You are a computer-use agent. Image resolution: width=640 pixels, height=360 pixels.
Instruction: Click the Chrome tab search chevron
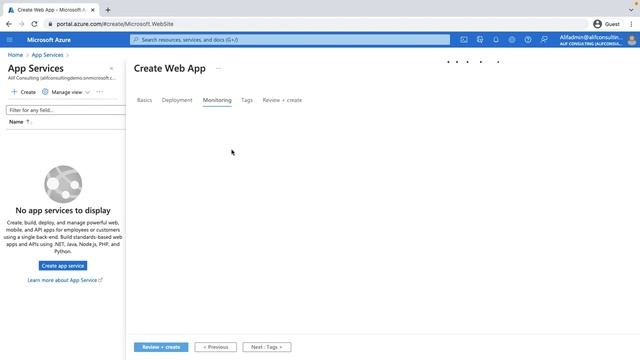coord(631,10)
